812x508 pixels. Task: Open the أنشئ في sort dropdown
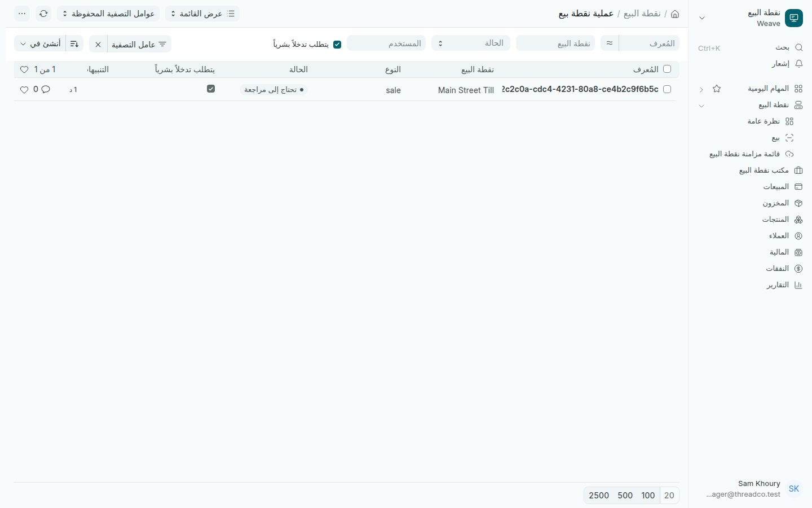[41, 43]
